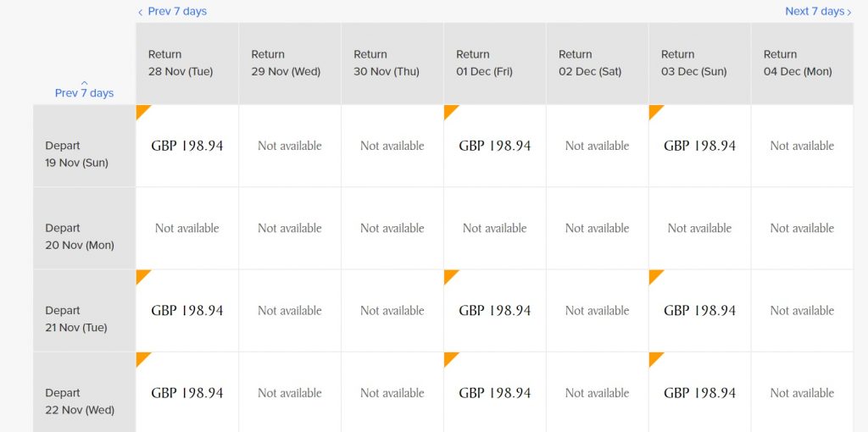Click Return 28 Nov (Tue) column header

tap(187, 63)
